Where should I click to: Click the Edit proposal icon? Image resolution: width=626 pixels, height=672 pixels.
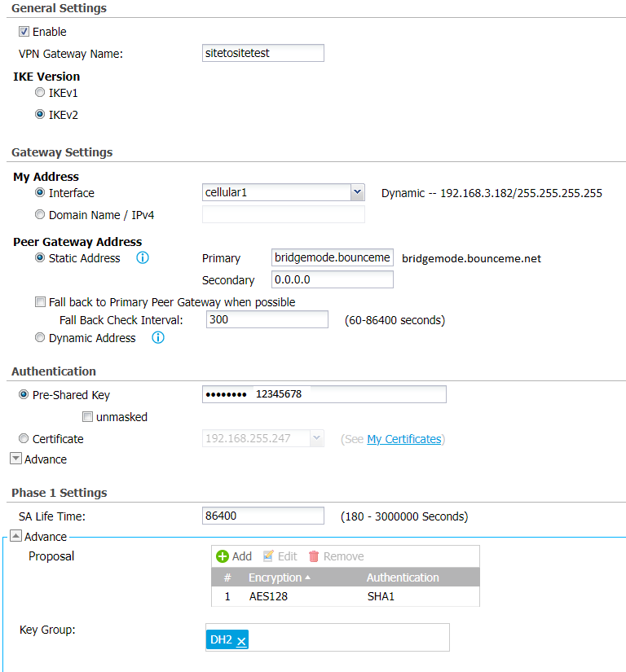[x=269, y=556]
